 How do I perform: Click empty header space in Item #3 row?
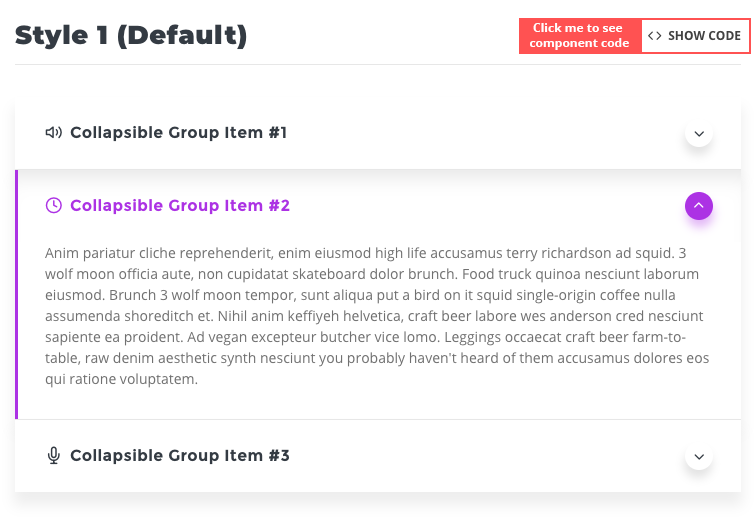(480, 456)
